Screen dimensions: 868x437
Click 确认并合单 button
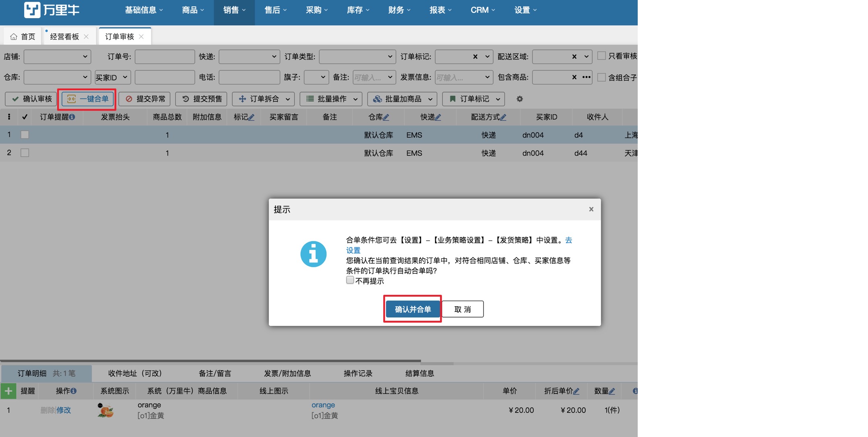pyautogui.click(x=413, y=309)
